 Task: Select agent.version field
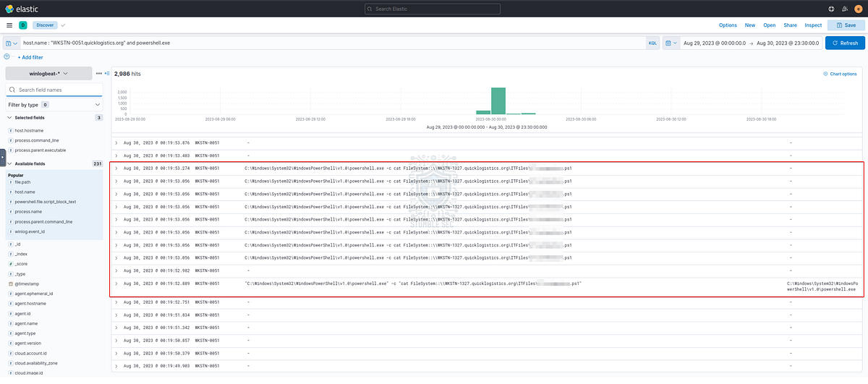[x=29, y=343]
